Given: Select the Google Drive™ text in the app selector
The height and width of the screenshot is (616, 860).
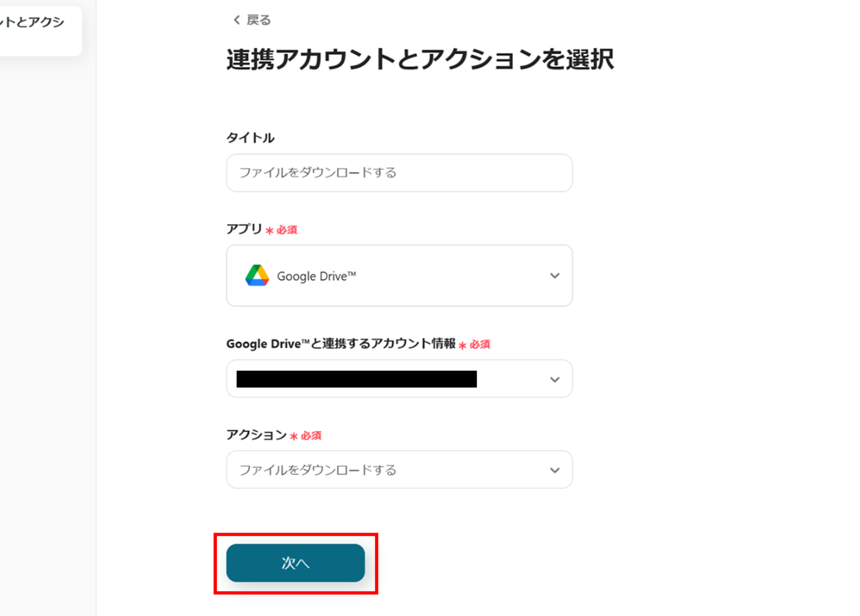Looking at the screenshot, I should pos(316,276).
